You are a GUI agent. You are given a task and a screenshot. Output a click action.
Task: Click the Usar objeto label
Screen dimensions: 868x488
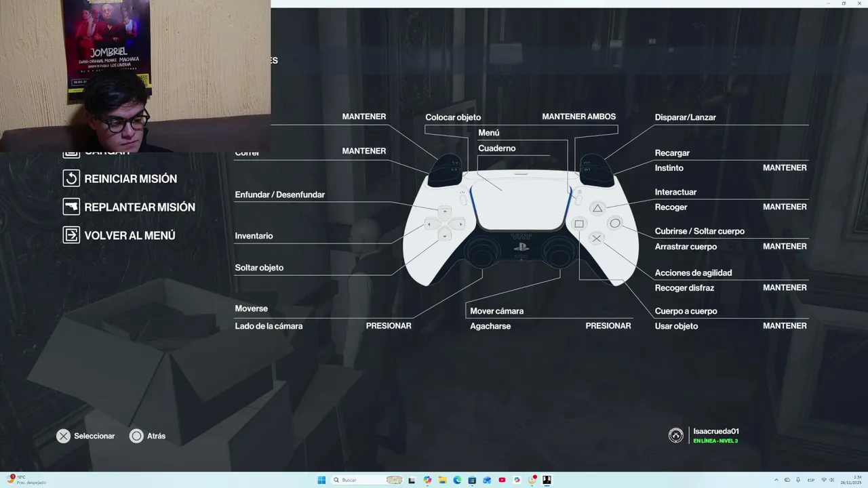(676, 327)
